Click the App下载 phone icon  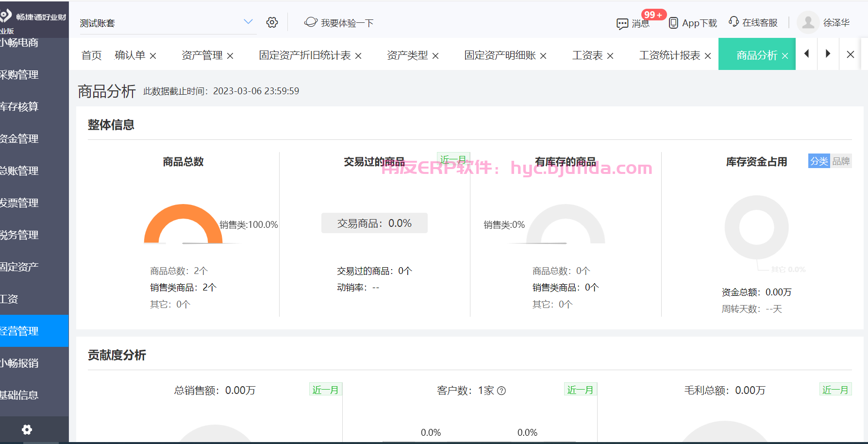673,23
